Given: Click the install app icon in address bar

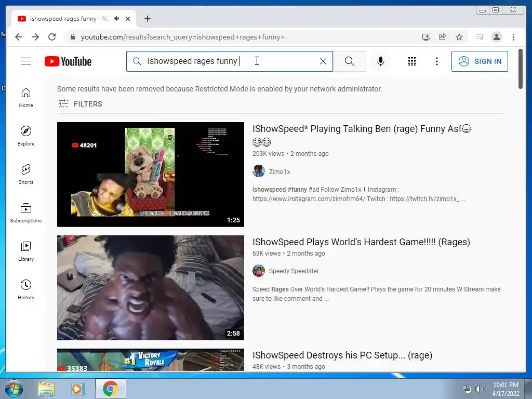Looking at the screenshot, I should (426, 37).
